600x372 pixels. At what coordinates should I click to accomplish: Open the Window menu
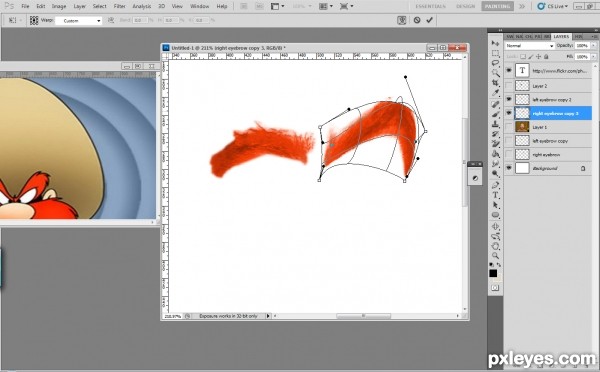coord(199,6)
